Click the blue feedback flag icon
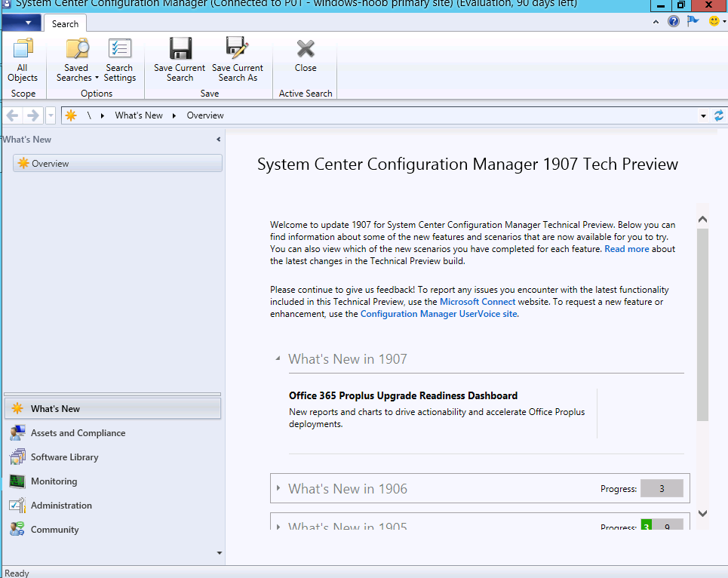Screen dimensions: 728x578 tap(693, 21)
